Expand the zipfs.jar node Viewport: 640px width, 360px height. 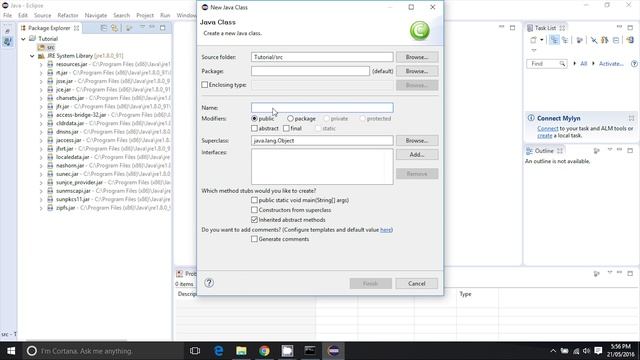click(41, 208)
